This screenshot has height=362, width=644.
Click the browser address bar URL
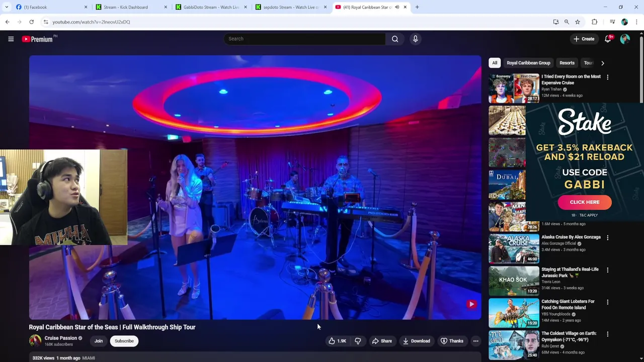click(x=91, y=22)
